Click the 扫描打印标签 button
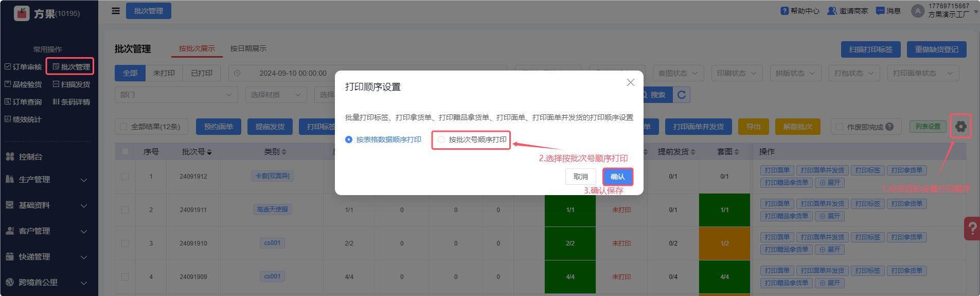Viewport: 980px width, 296px height. tap(871, 49)
